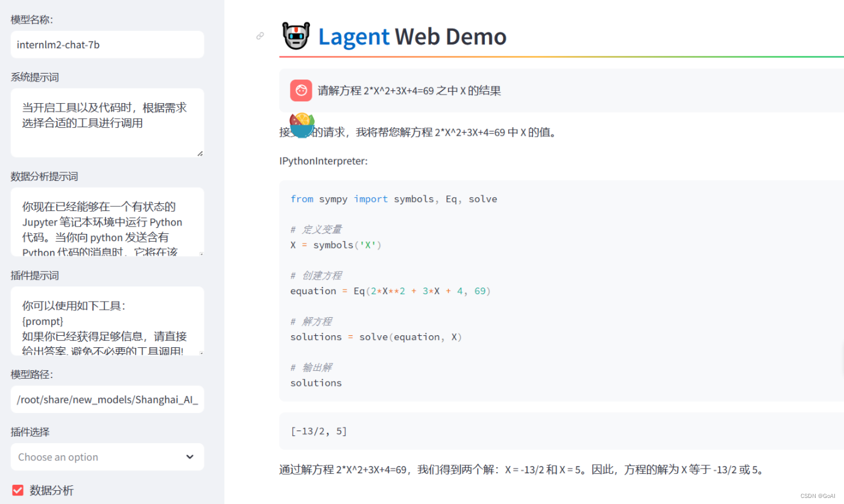
Task: Click the equation = Eq(...) code line
Action: click(x=391, y=291)
